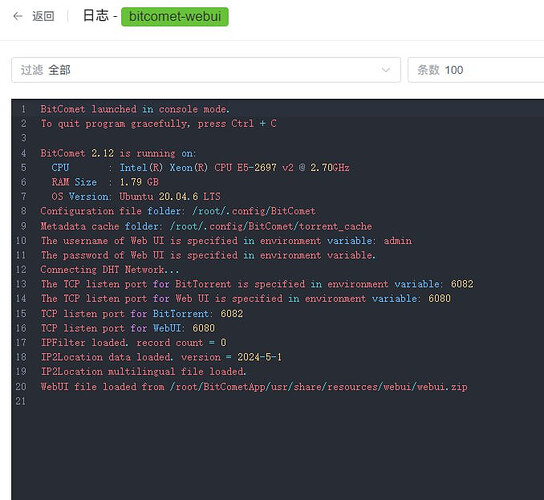Click the bitcomet-webui green tag
The image size is (544, 500).
pos(175,17)
